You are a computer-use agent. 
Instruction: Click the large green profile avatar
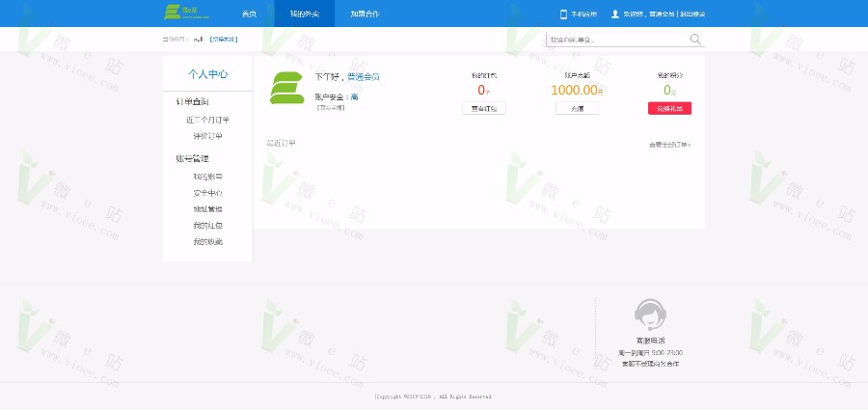tap(287, 88)
